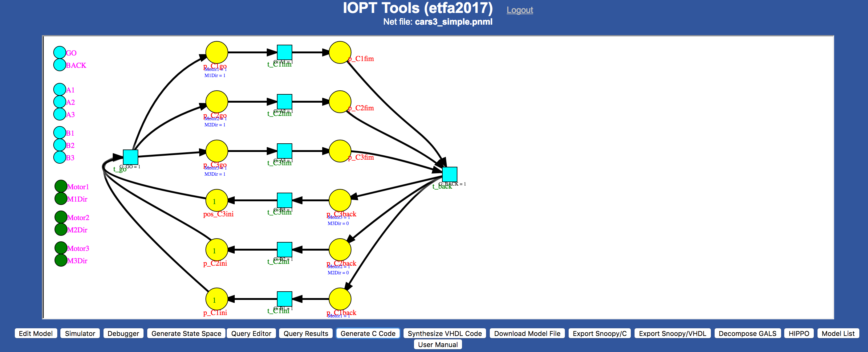This screenshot has width=868, height=352.
Task: Click the t_C2fim transition square
Action: pos(284,101)
